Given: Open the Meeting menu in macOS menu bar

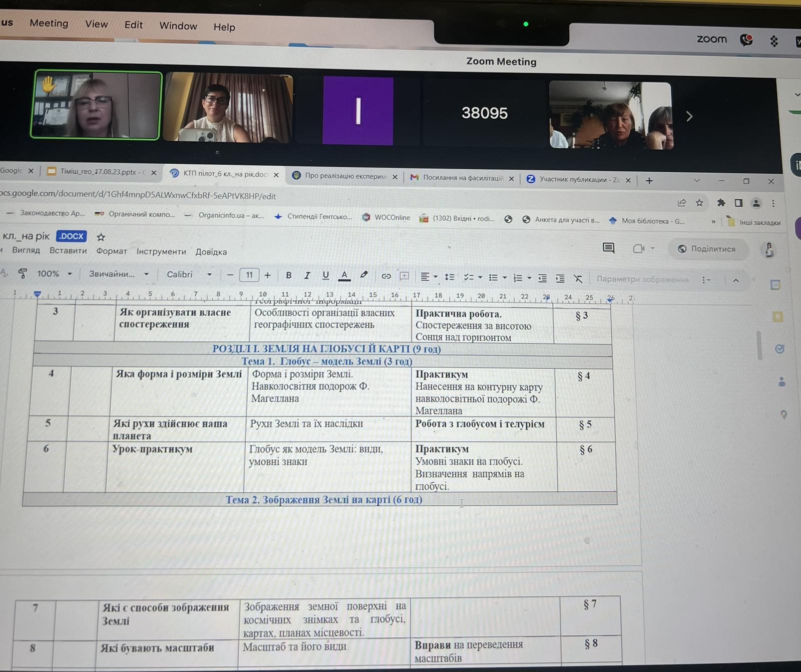Looking at the screenshot, I should [x=49, y=23].
